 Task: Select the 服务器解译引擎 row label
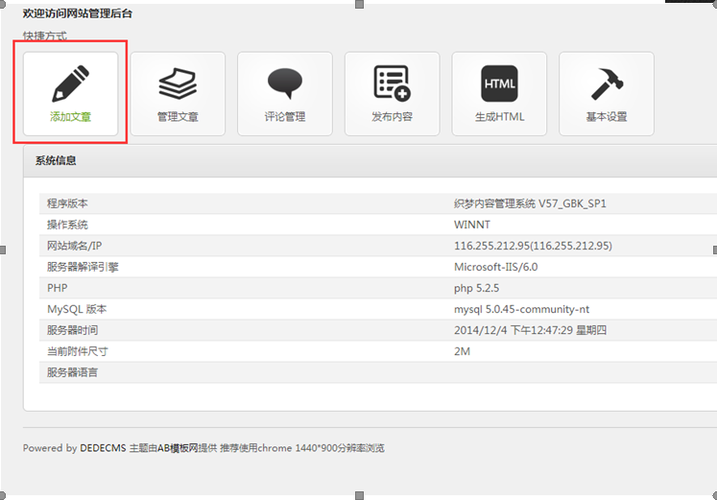(83, 267)
